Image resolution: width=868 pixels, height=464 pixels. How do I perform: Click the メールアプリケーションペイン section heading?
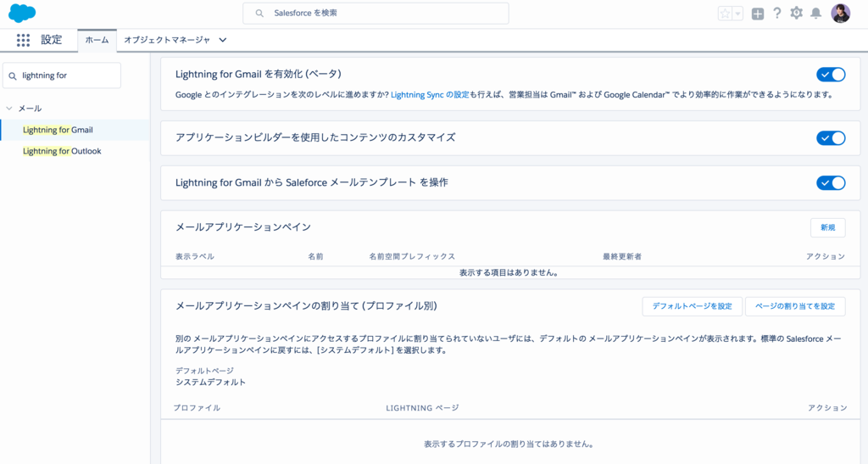243,227
